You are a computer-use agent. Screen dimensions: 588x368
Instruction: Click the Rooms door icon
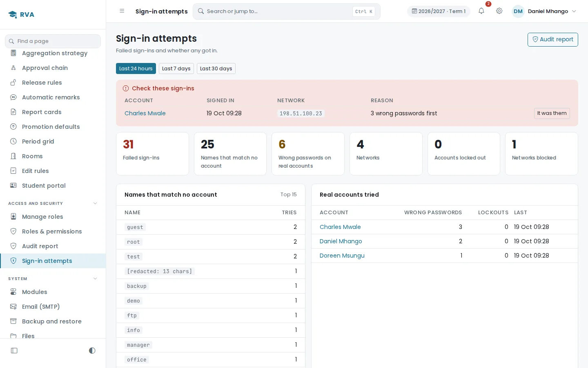click(x=13, y=156)
